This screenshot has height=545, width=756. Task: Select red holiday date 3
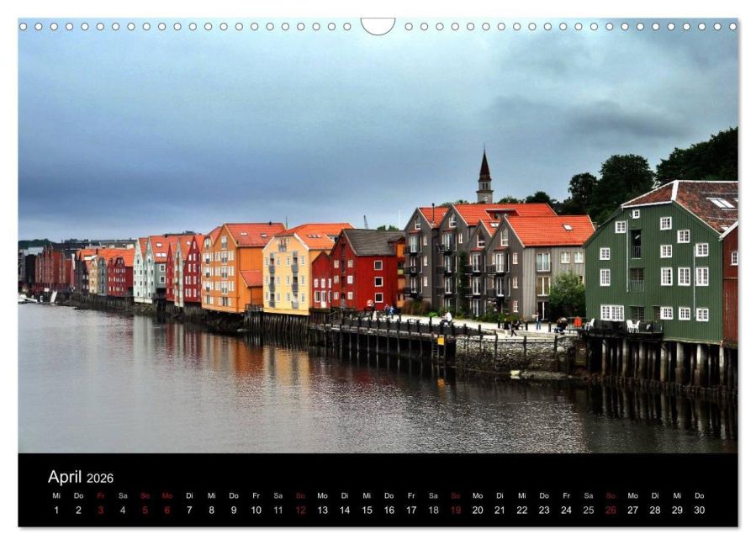[x=101, y=510]
